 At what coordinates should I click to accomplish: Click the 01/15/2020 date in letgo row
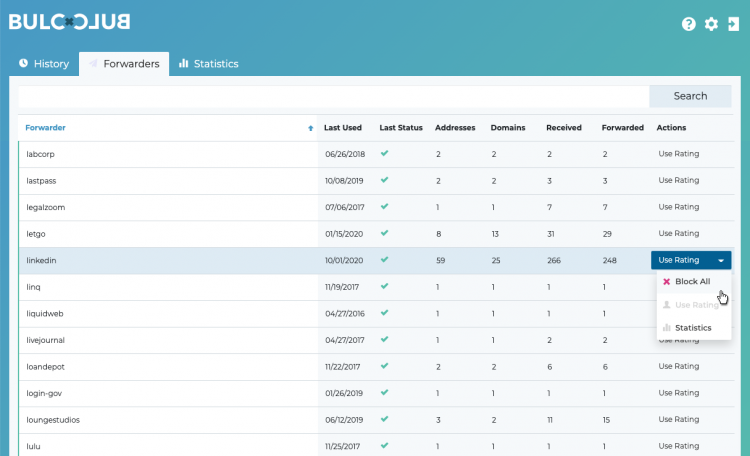point(344,234)
